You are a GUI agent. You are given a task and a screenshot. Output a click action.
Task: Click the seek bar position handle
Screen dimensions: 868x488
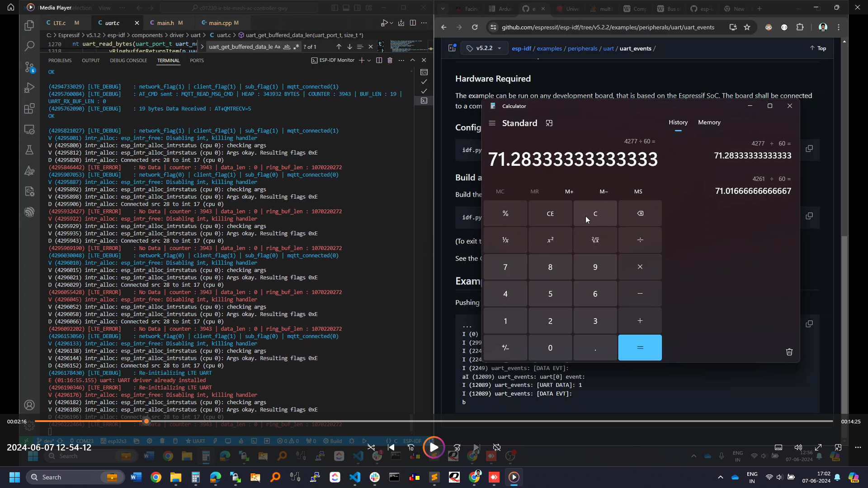pos(146,421)
